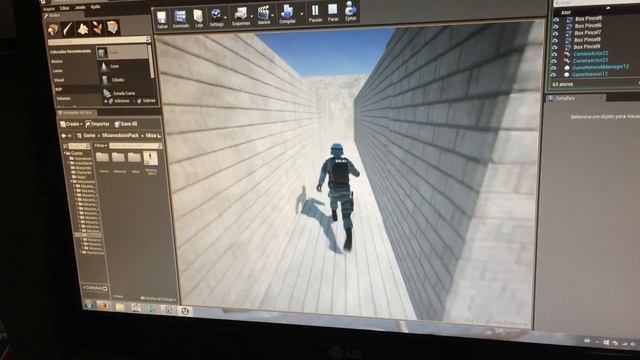Open the Esquemas blueprints toolbar icon

pyautogui.click(x=241, y=16)
